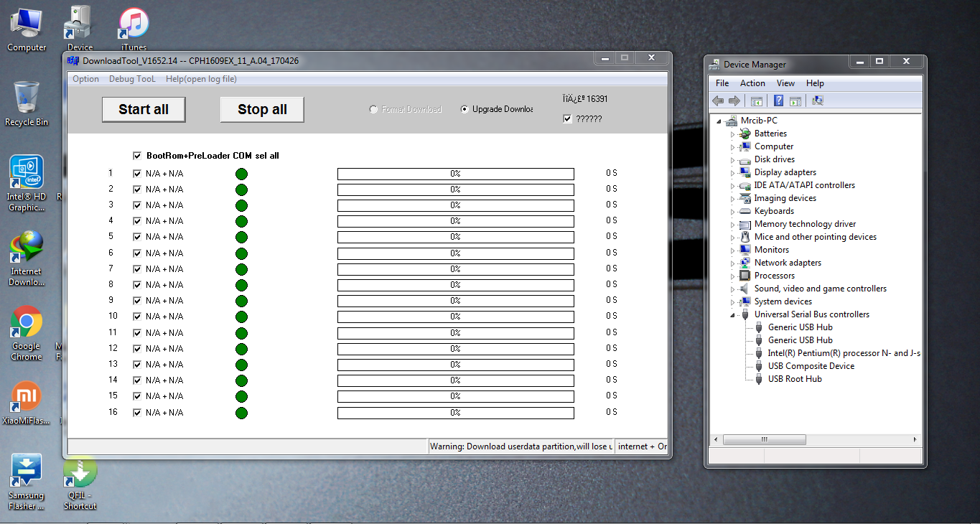Open Help icon in Device Manager toolbar

click(x=778, y=101)
